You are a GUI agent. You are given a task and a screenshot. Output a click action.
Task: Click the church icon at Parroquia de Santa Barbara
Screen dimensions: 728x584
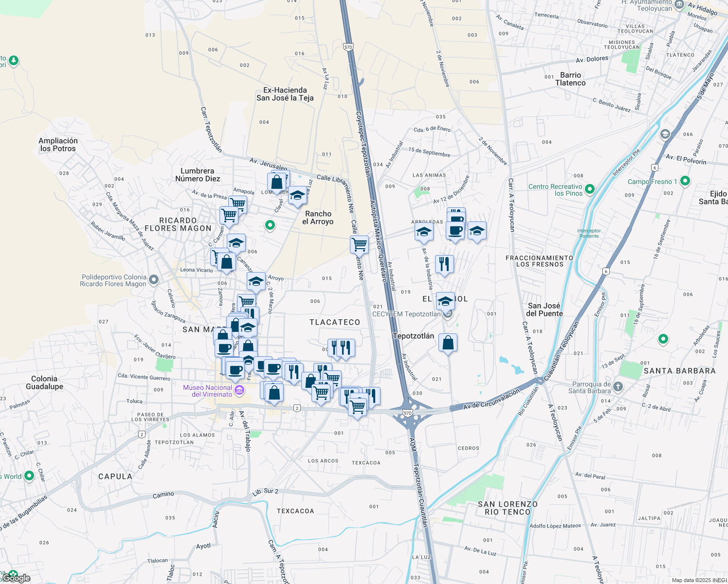[617, 387]
